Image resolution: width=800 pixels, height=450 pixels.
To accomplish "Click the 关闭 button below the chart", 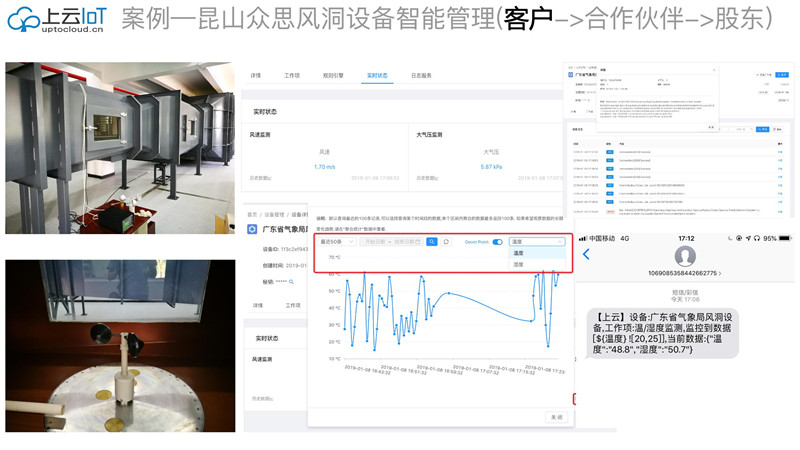I will [x=555, y=416].
